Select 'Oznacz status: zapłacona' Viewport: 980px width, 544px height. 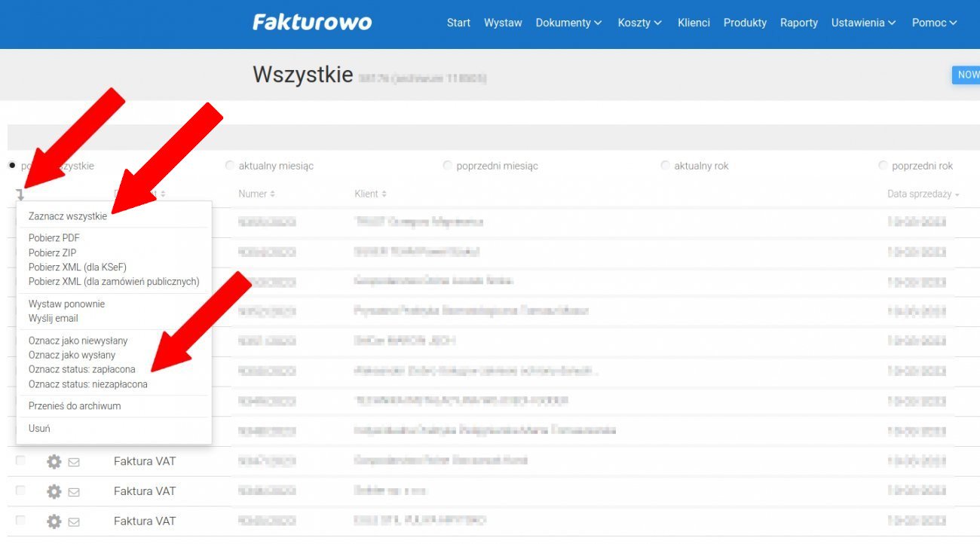pos(82,369)
